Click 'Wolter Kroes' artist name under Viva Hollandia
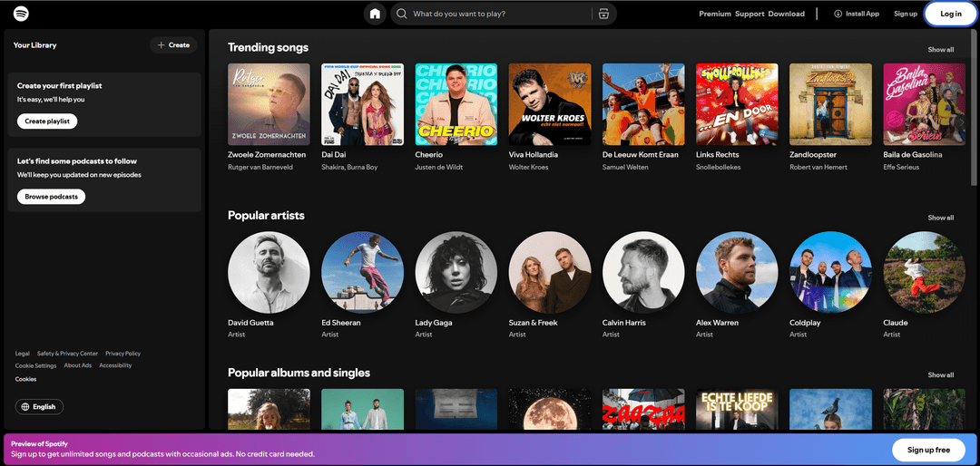This screenshot has width=980, height=466. tap(529, 167)
